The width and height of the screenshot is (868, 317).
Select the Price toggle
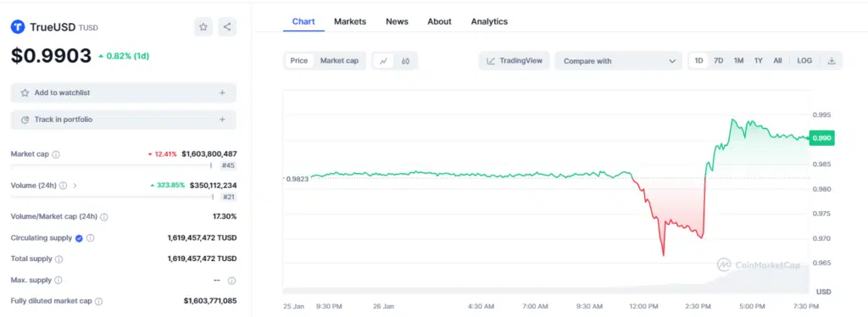tap(299, 61)
